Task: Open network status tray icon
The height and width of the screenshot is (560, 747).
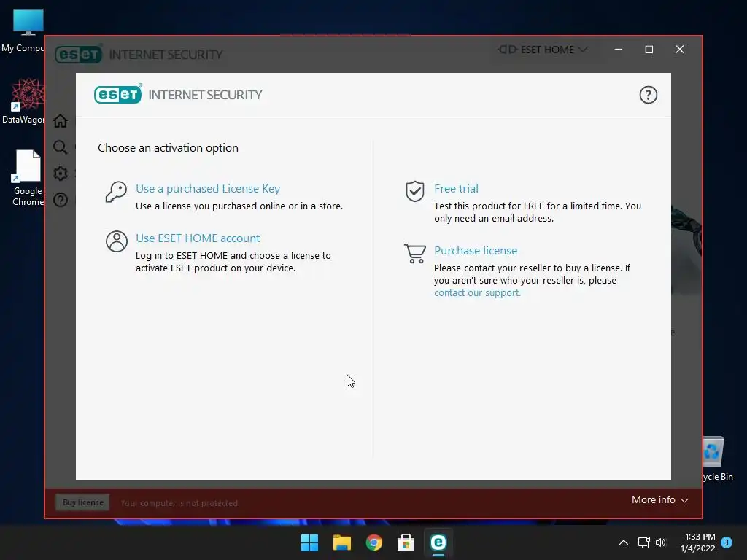Action: 643,542
